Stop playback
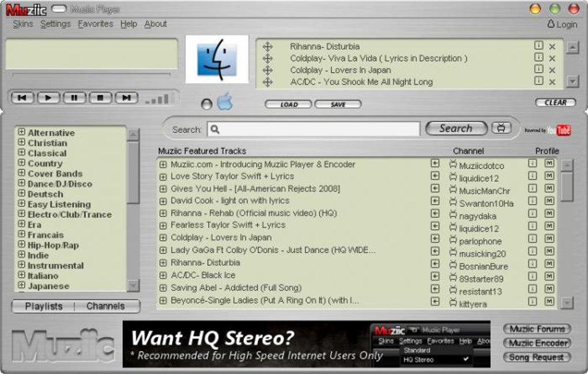The image size is (588, 374). [100, 98]
